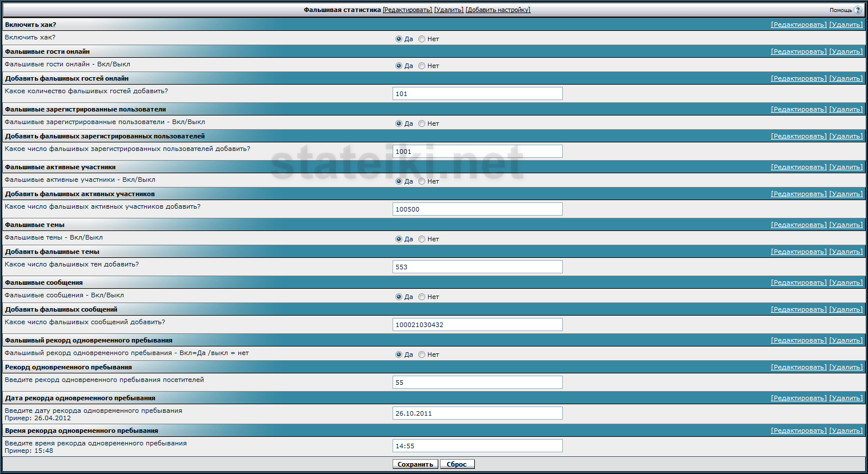Set Фальшивые активные участники to Да
The height and width of the screenshot is (474, 868).
pos(399,181)
